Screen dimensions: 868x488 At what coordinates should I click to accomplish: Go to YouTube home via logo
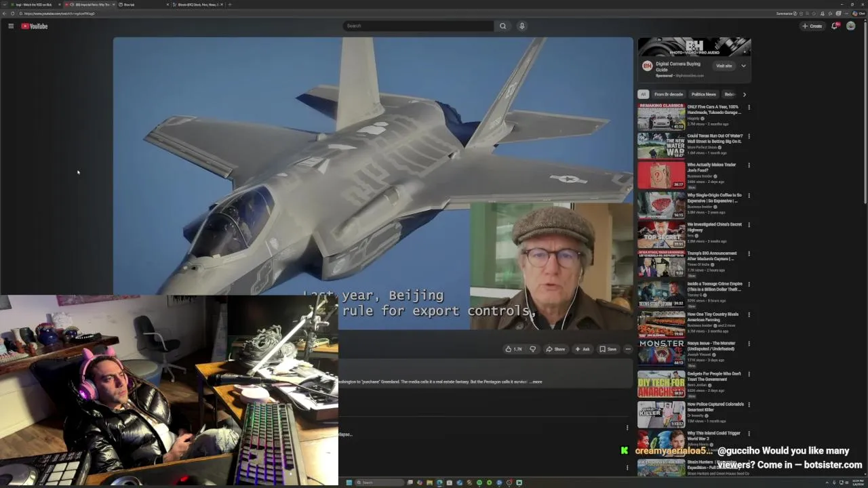[34, 26]
